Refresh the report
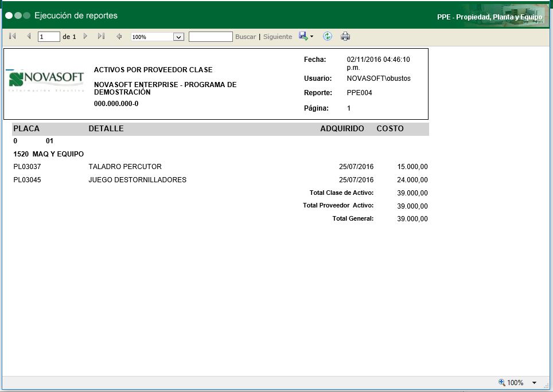Screen dimensions: 553x392 [x=328, y=37]
